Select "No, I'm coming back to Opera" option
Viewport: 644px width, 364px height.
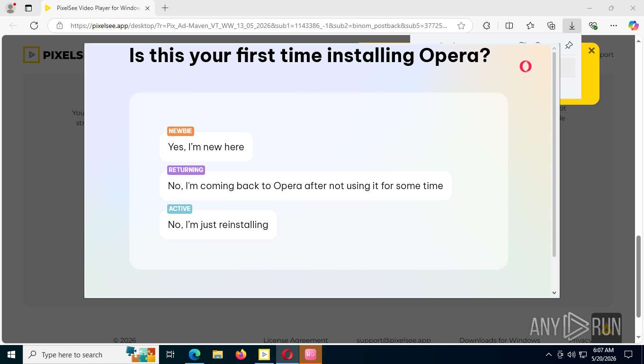pos(305,186)
